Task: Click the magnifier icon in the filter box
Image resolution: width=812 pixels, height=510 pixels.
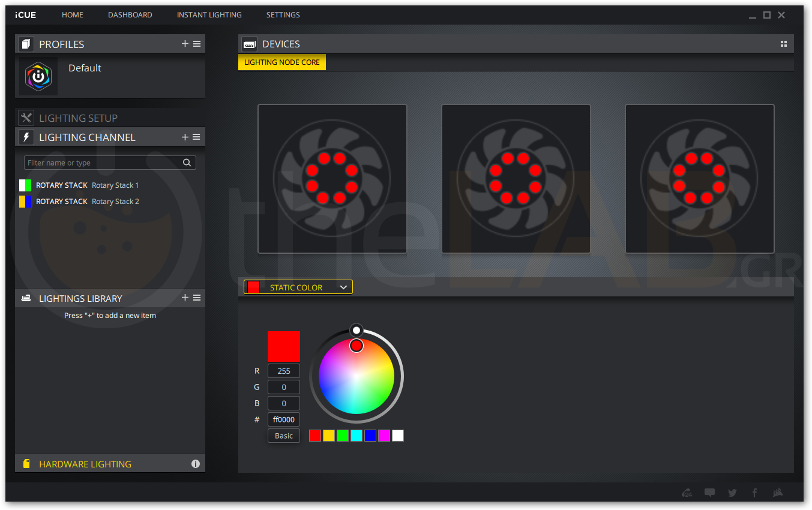Action: pos(187,163)
